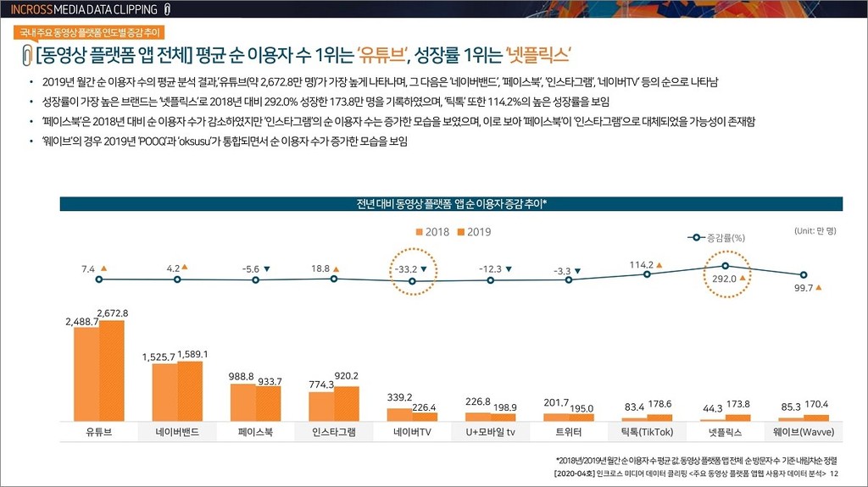
Task: Click the paperclip icon before the main headline
Action: pyautogui.click(x=26, y=55)
